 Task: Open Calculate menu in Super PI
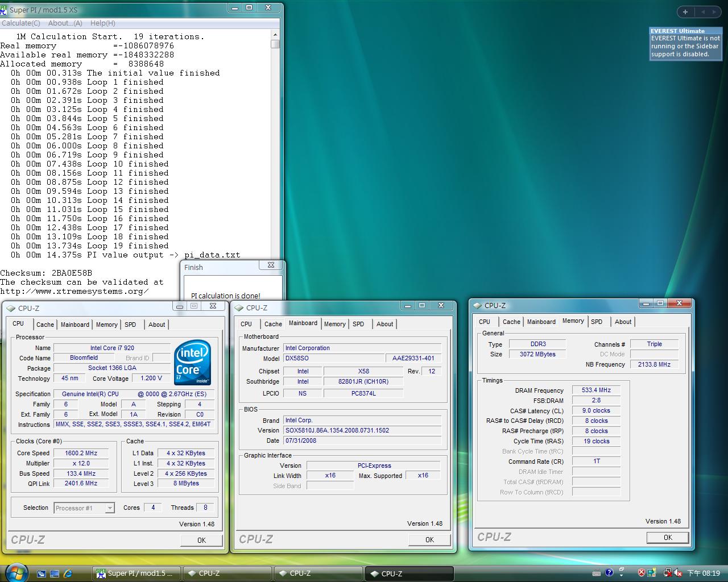click(21, 23)
